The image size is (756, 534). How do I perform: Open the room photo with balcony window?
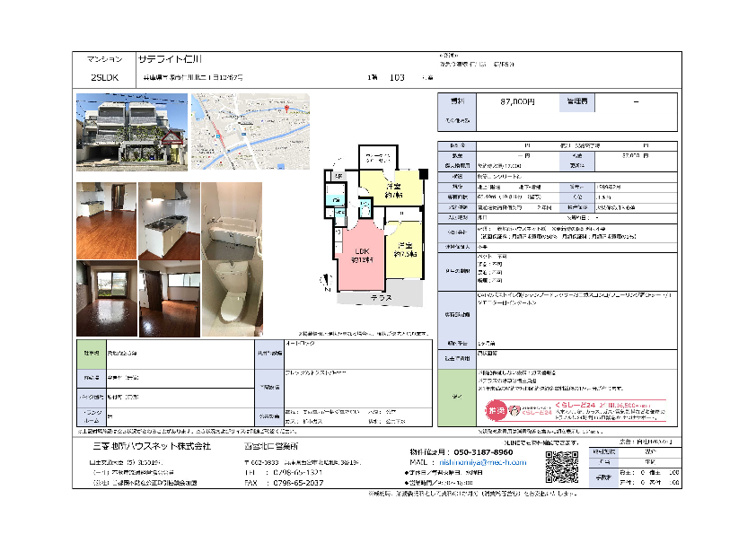pyautogui.click(x=106, y=297)
